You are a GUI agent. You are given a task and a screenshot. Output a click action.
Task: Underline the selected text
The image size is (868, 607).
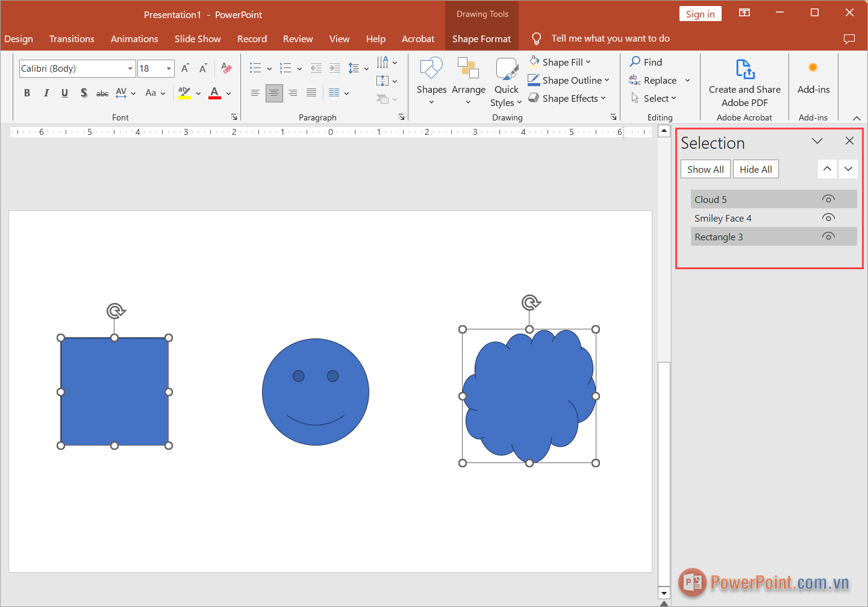[64, 93]
